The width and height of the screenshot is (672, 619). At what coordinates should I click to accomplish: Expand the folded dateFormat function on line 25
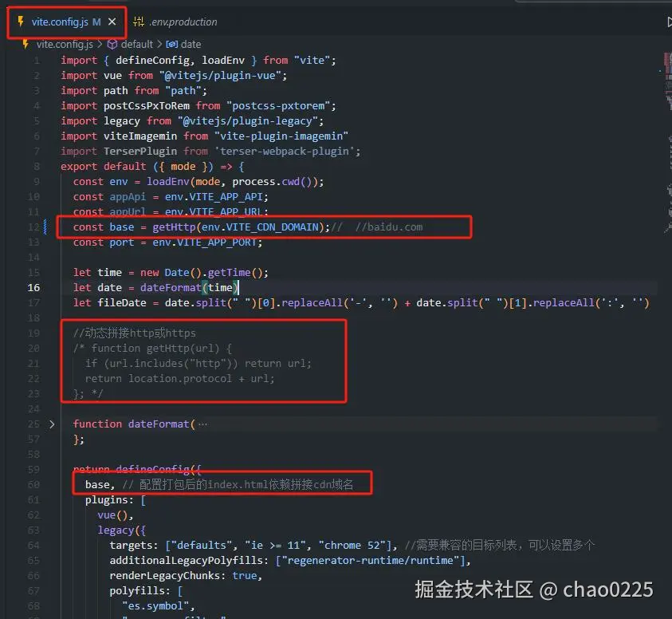click(52, 424)
